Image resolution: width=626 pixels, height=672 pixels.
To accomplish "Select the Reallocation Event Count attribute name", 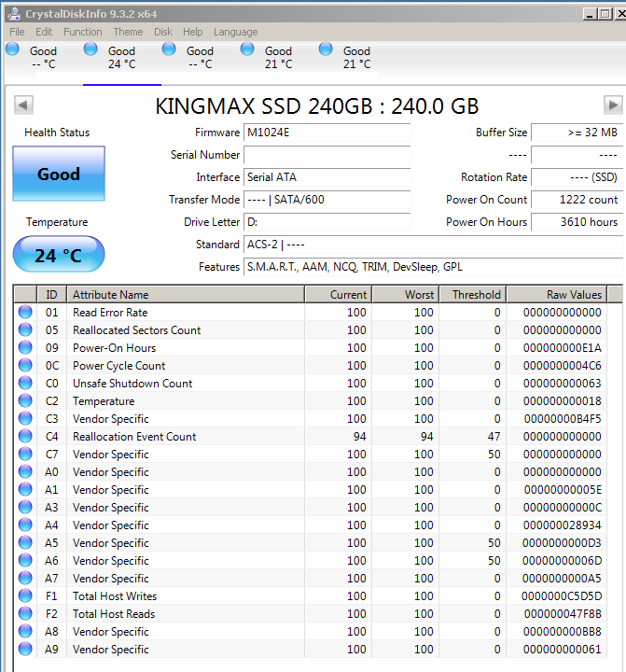I will [134, 436].
